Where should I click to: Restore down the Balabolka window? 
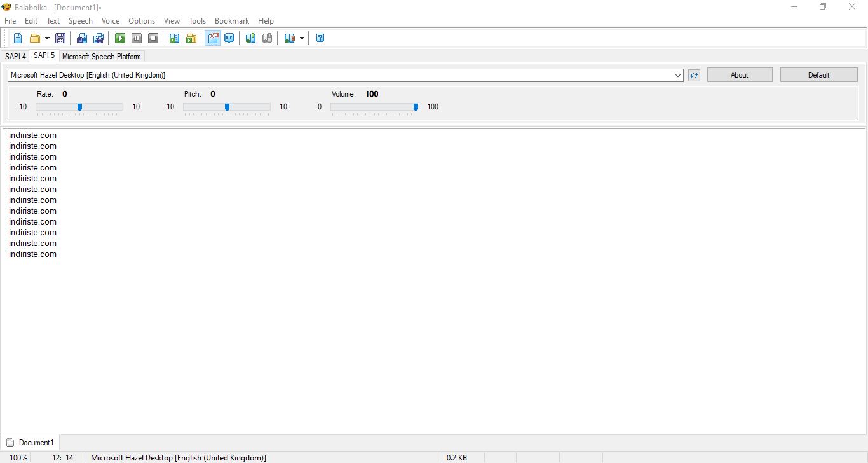click(823, 7)
